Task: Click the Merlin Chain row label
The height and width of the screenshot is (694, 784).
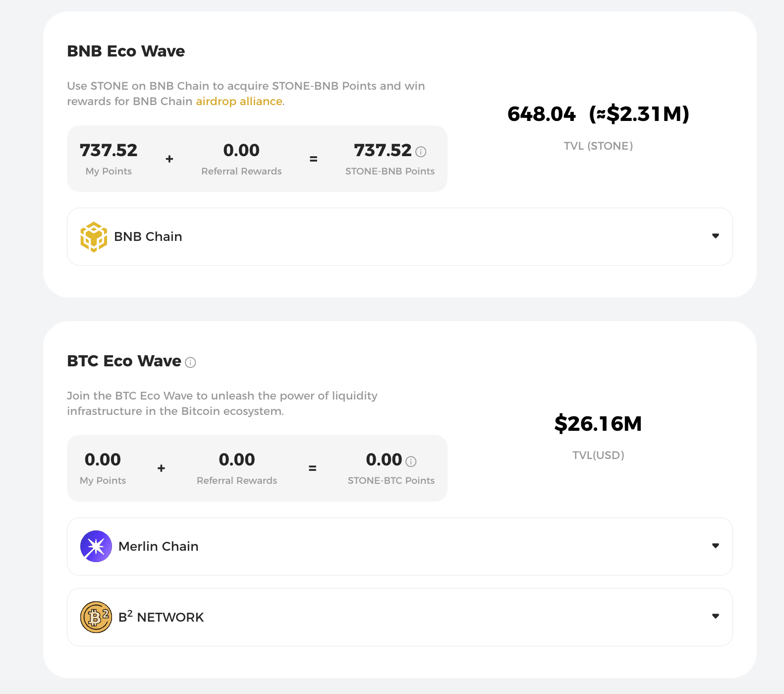Action: coord(159,546)
